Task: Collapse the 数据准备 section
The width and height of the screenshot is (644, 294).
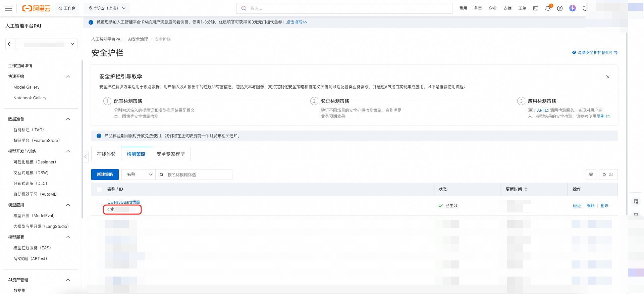Action: point(68,119)
